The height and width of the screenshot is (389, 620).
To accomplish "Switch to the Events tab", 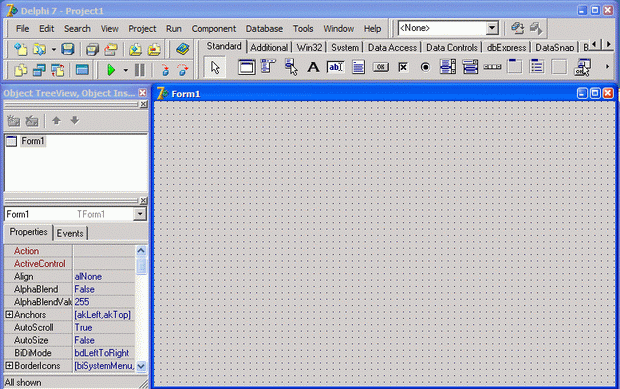I will (x=70, y=233).
